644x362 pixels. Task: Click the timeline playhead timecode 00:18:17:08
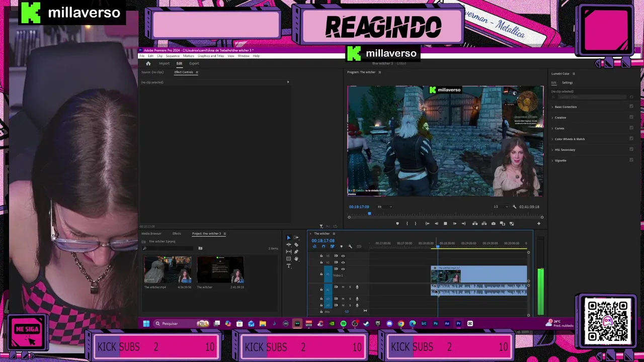(x=323, y=241)
